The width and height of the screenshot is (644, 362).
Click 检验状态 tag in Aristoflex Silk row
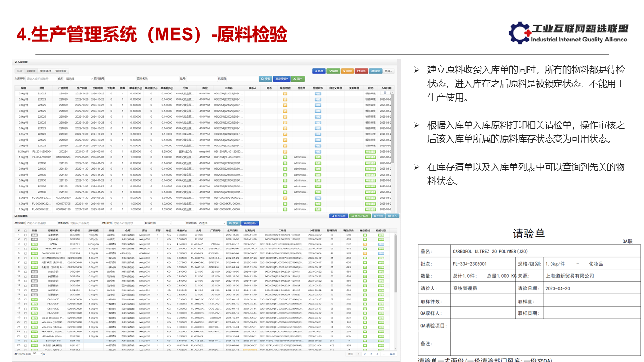(x=382, y=248)
